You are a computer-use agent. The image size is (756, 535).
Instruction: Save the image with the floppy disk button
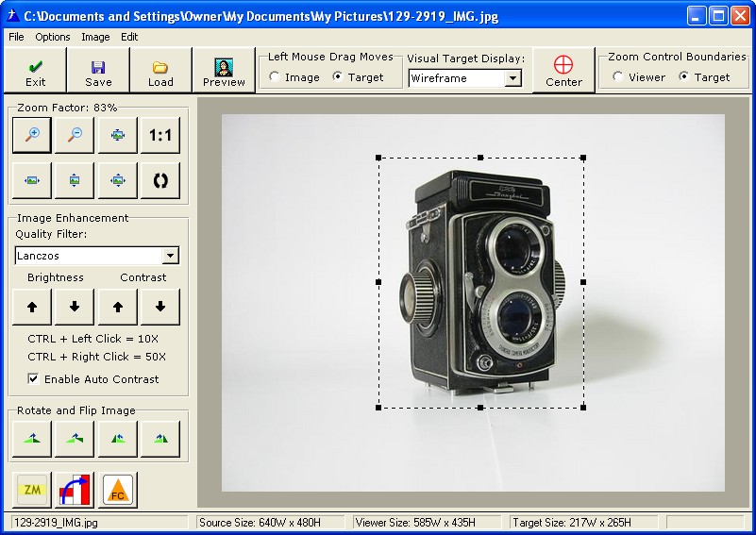pyautogui.click(x=98, y=70)
